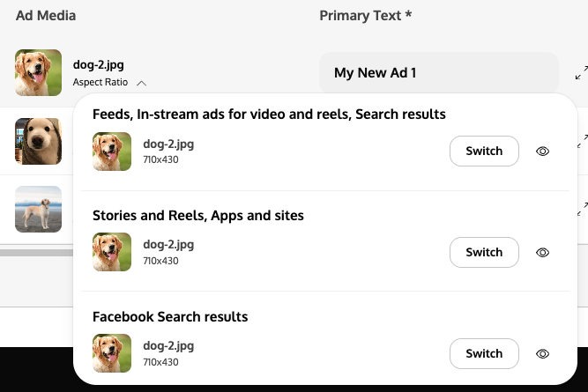Screen dimensions: 588x392
Task: Click the horizontal scrollbar below media list
Action: 37,253
